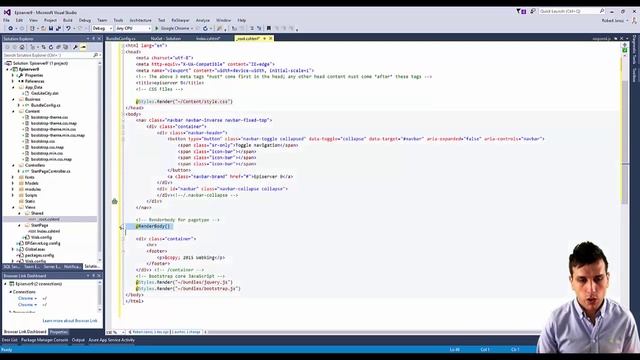Click the @RenderBody() line in editor
The width and height of the screenshot is (640, 360).
click(x=153, y=226)
